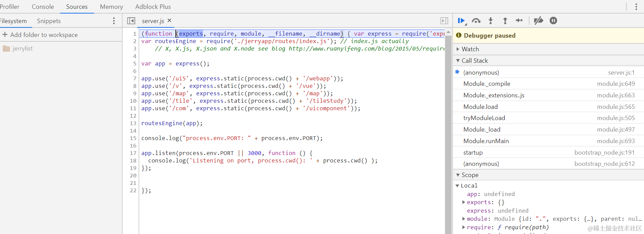Select Module.load call frame
The image size is (644, 234).
[548, 107]
